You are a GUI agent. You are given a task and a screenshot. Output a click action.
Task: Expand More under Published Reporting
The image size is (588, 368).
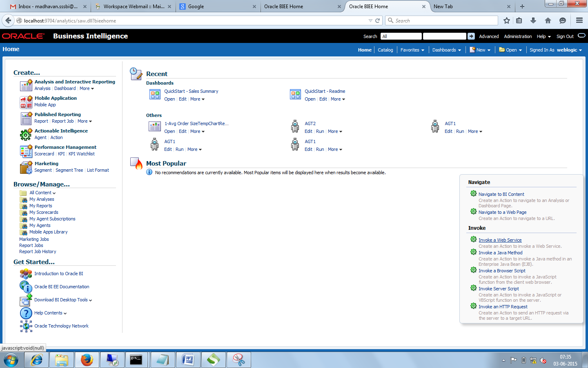point(85,121)
